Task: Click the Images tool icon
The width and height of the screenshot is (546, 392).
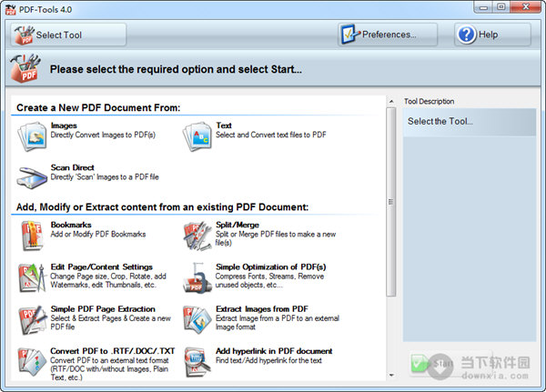Action: tap(32, 136)
